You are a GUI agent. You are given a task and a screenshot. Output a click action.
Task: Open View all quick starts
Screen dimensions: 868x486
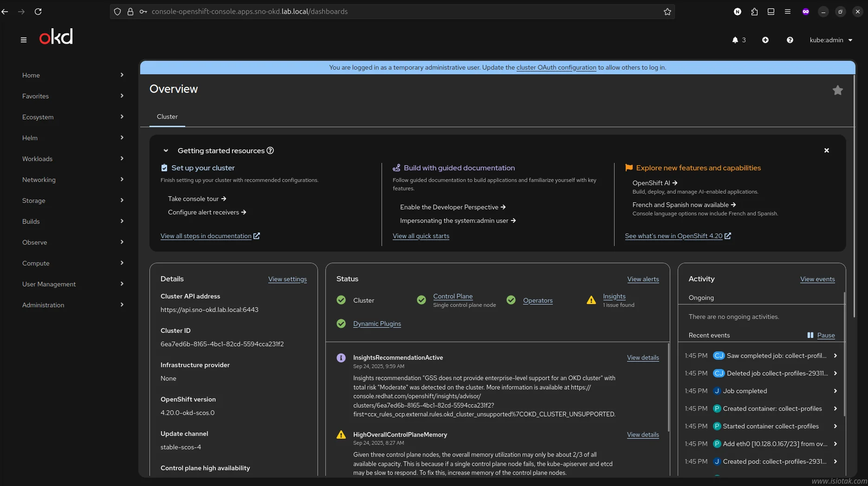(421, 236)
